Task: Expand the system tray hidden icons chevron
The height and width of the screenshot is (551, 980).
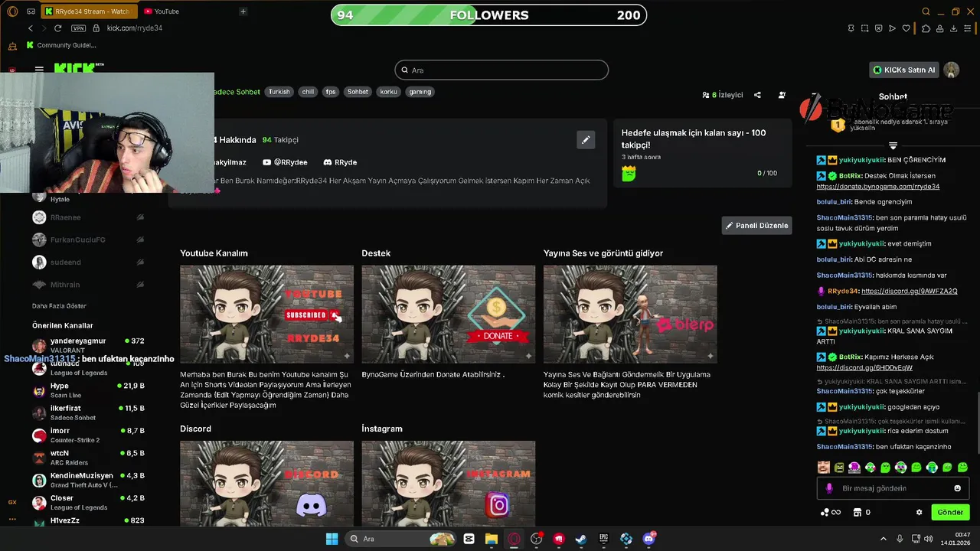Action: click(x=883, y=539)
